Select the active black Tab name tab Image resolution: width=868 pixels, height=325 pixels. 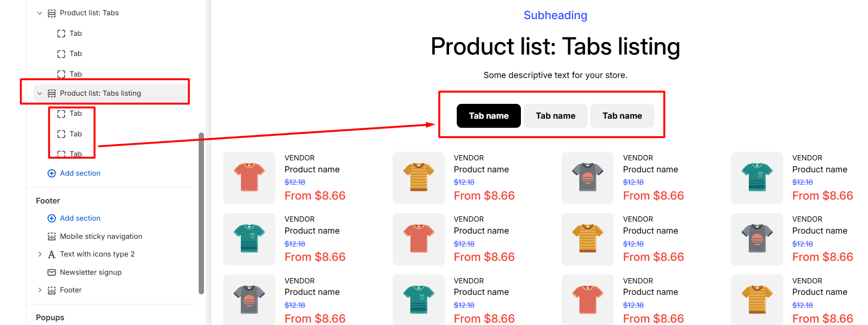click(x=488, y=116)
